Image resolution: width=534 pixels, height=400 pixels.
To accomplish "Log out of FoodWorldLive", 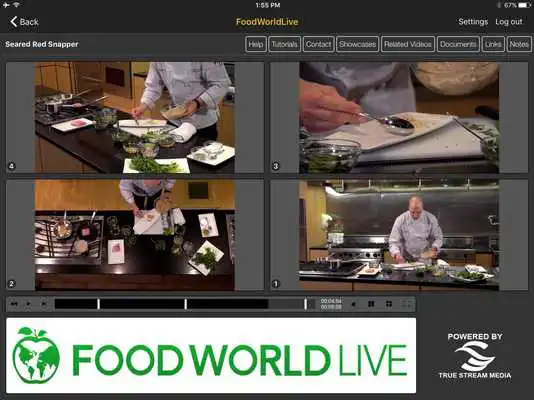I will coord(509,22).
